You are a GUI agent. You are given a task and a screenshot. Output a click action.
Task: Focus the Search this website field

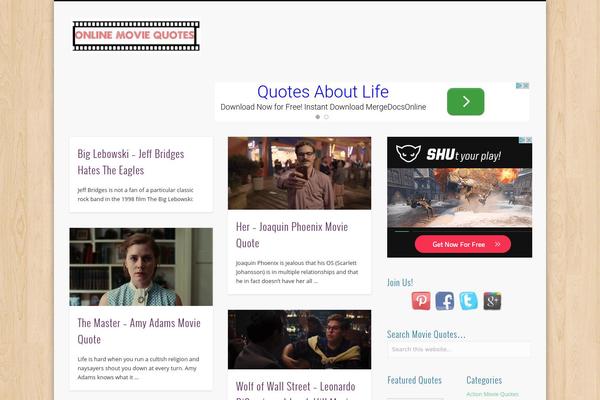pos(459,349)
